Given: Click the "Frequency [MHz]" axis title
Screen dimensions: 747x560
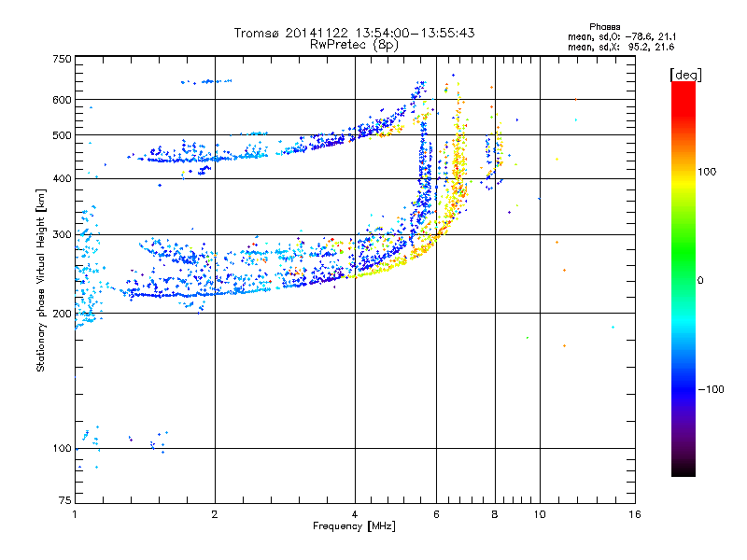Looking at the screenshot, I should [x=354, y=526].
